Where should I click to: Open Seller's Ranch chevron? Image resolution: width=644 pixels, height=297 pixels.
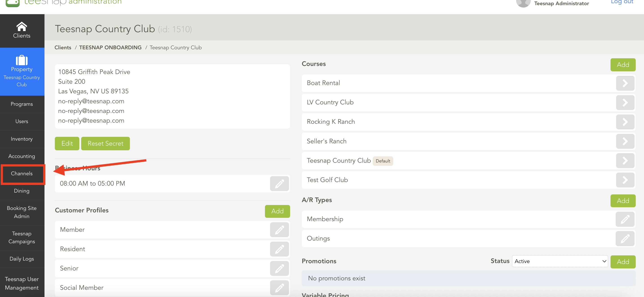(625, 141)
